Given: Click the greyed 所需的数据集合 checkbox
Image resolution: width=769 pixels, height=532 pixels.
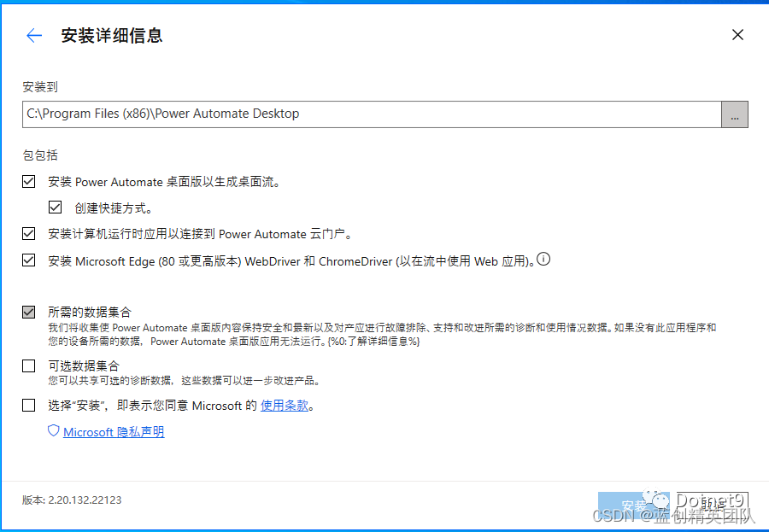Looking at the screenshot, I should 29,312.
